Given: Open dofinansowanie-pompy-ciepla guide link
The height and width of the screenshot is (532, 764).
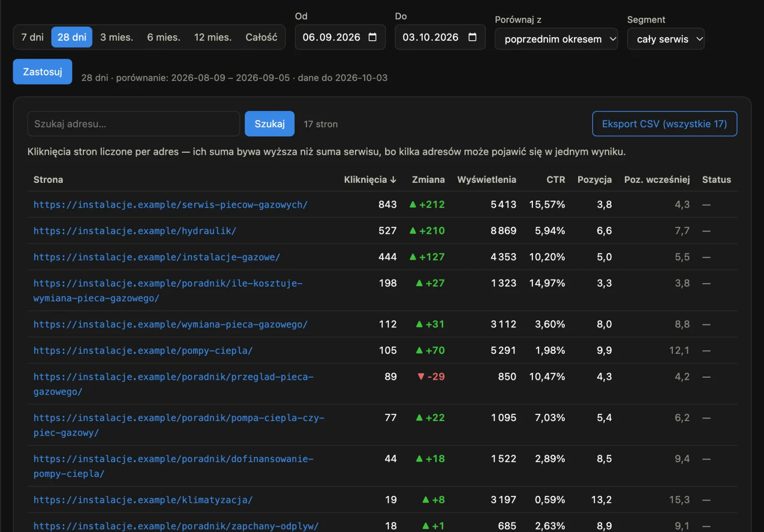Looking at the screenshot, I should 173,466.
